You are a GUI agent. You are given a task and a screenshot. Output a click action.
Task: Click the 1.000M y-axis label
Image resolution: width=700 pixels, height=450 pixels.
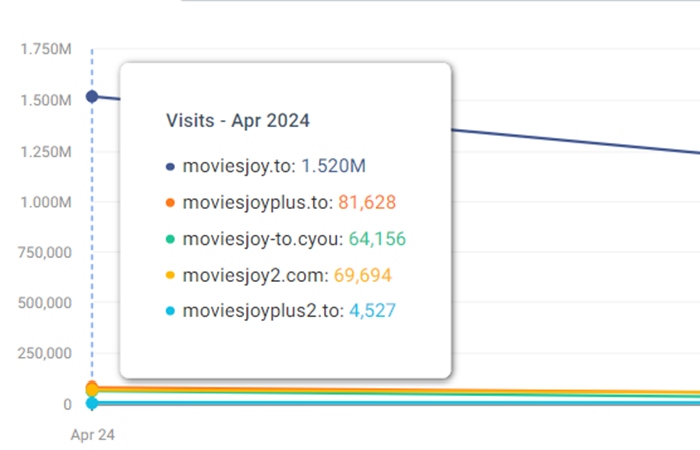pos(46,203)
